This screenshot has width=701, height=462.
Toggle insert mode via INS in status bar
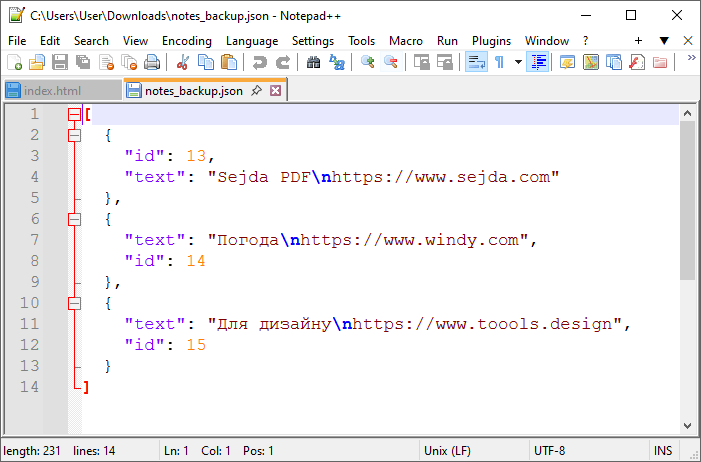(663, 450)
